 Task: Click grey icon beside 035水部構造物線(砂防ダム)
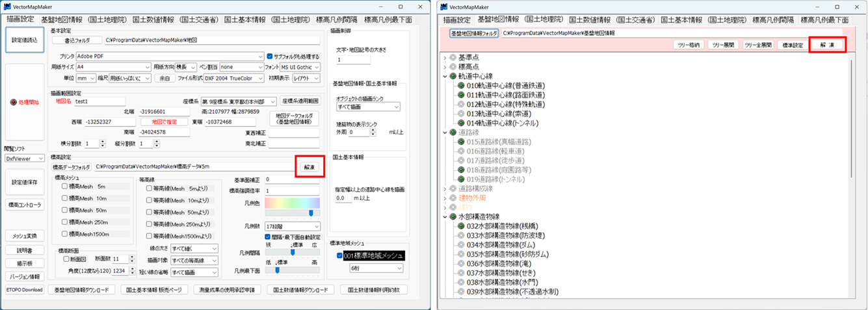point(462,254)
